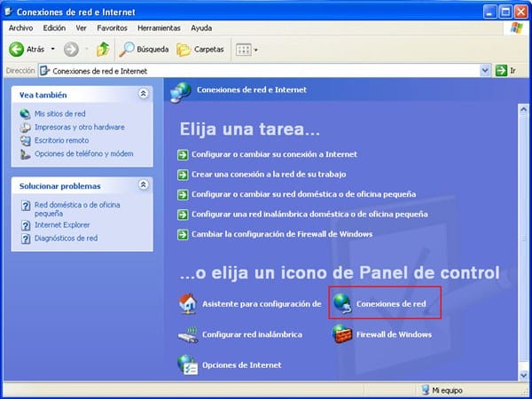Maximize the Conexiones de red e Internet window
The width and height of the screenshot is (532, 399).
tap(505, 12)
